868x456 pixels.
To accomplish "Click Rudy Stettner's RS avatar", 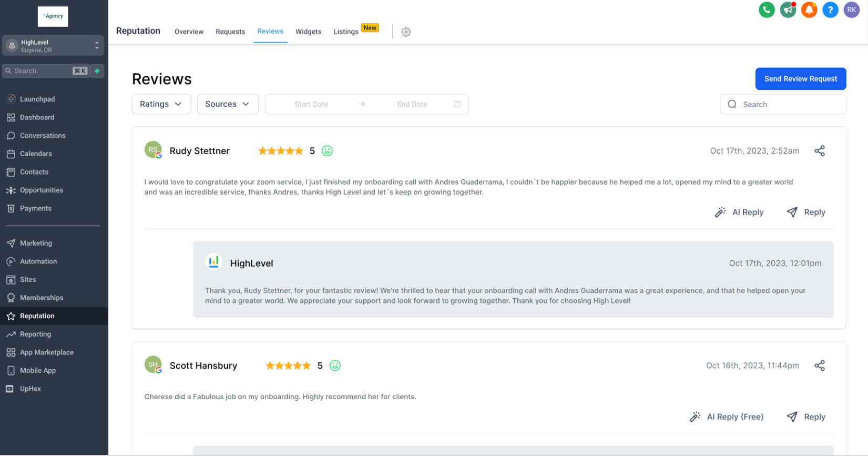I will pyautogui.click(x=153, y=150).
